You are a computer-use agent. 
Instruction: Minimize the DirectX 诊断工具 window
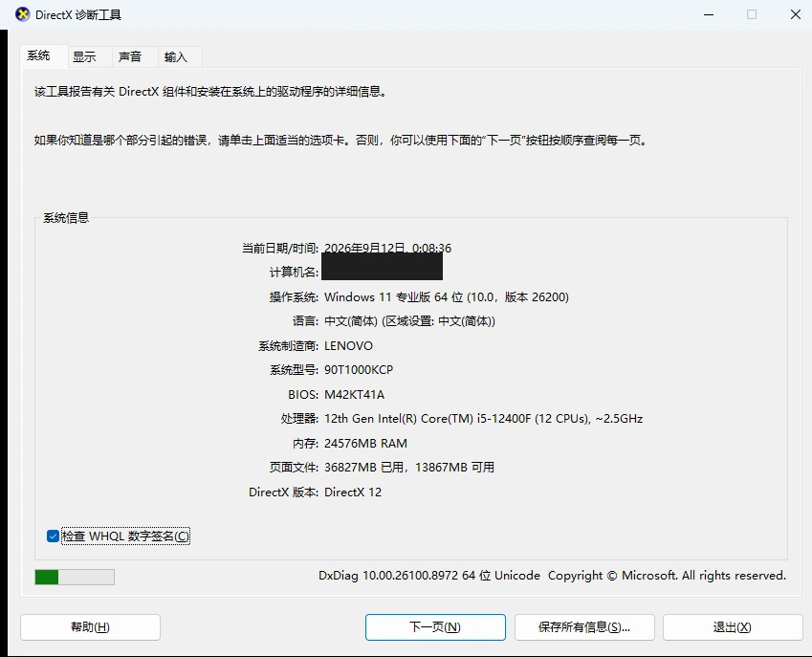(709, 14)
